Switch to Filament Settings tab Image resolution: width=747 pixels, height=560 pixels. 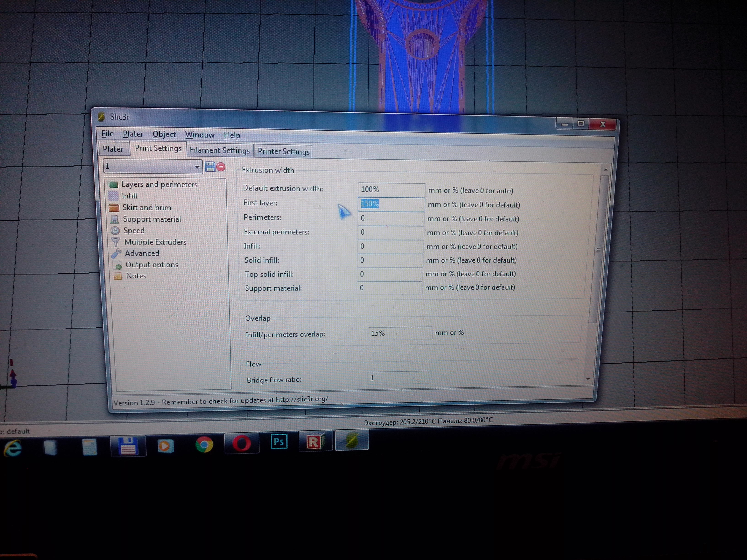219,150
